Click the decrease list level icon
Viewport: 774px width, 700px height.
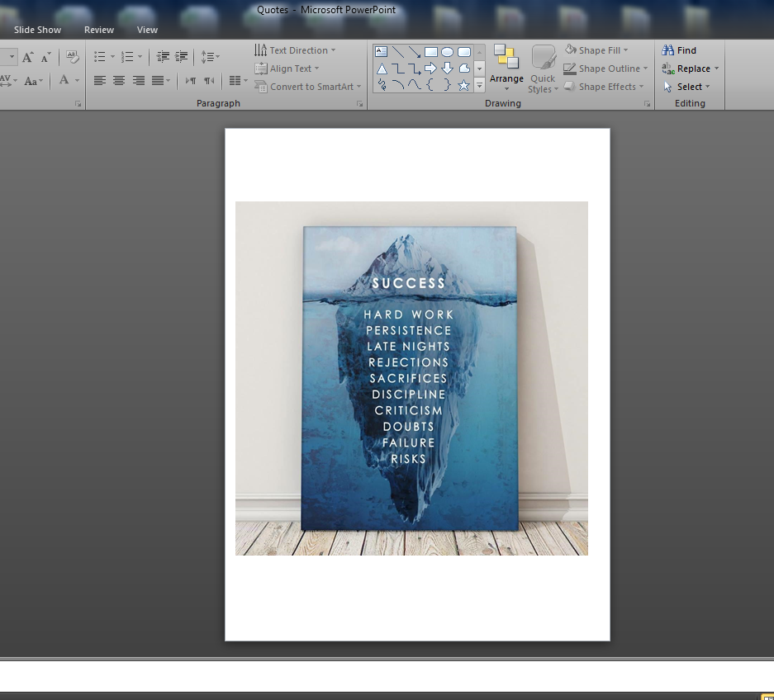163,57
